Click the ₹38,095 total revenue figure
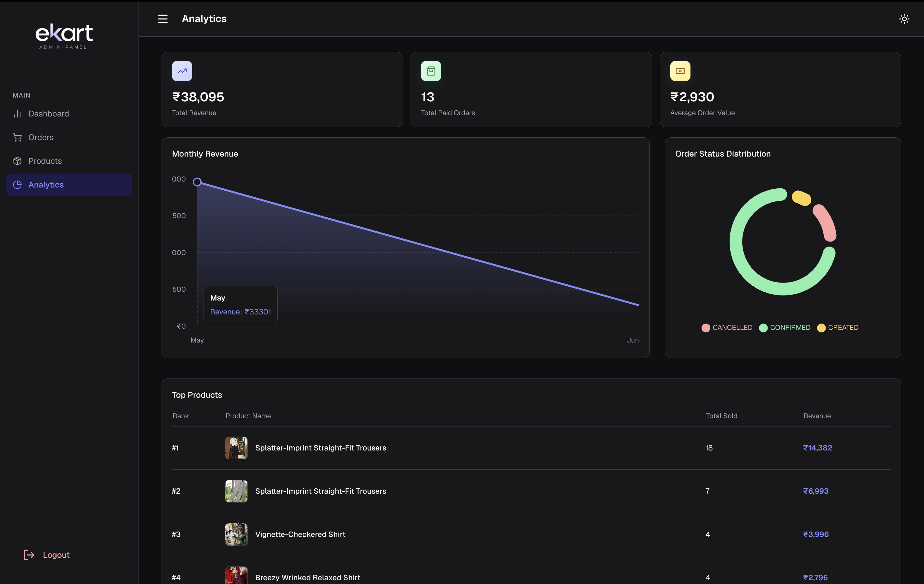924x584 pixels. point(198,97)
